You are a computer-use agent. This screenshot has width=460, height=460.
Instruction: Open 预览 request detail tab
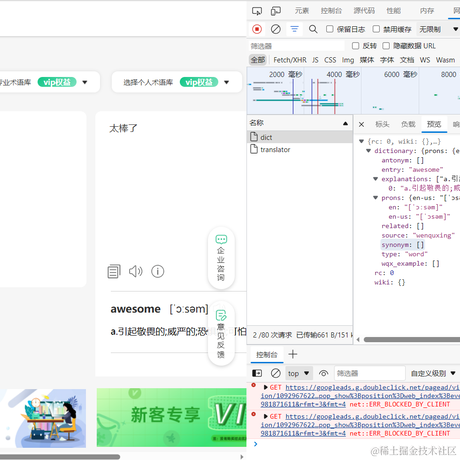[x=434, y=124]
